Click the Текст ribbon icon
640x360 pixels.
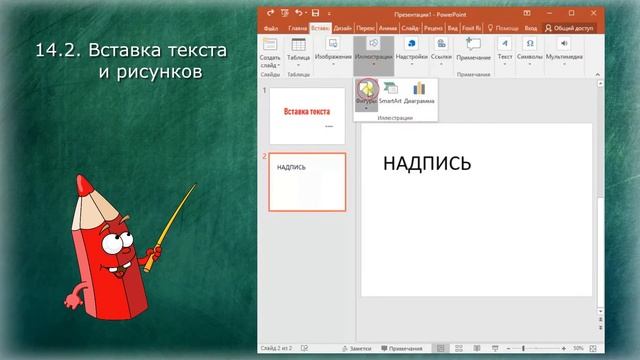tap(505, 43)
